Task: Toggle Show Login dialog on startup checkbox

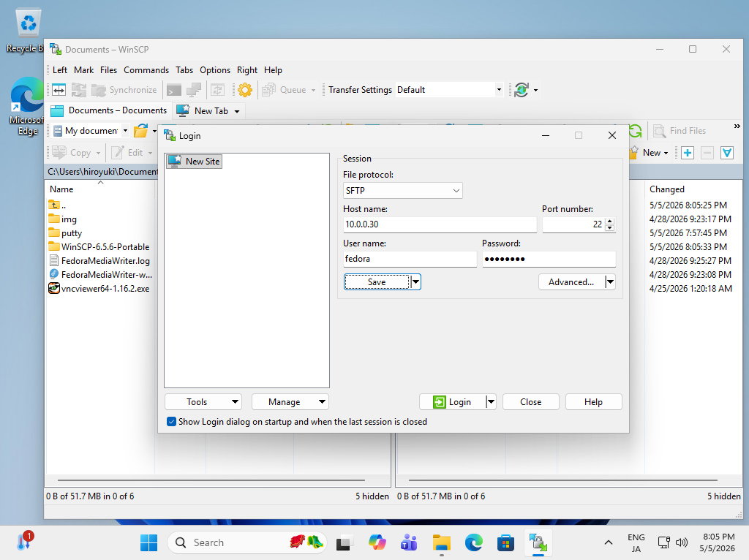Action: tap(171, 422)
